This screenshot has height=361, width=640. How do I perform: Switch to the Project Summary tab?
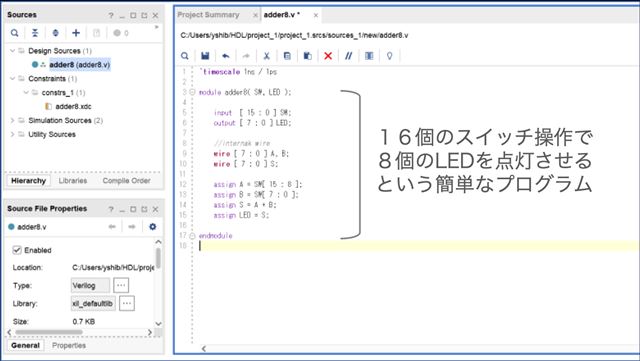(208, 15)
